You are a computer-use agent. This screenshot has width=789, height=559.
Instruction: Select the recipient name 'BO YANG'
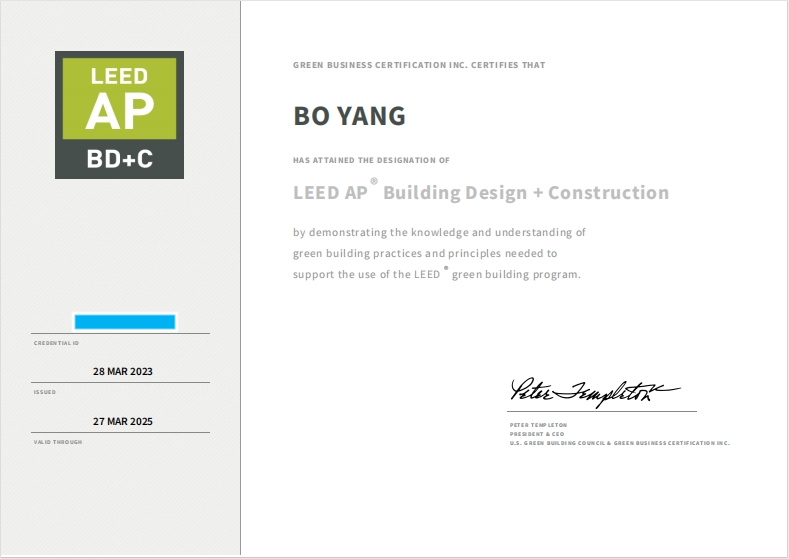click(349, 116)
